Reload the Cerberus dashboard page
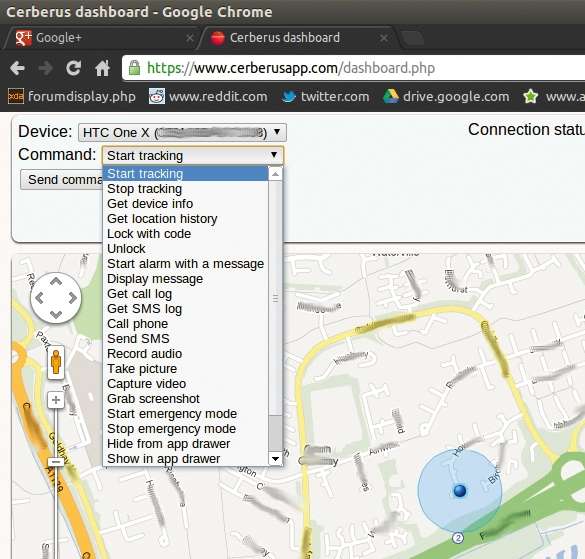585x559 pixels. coord(73,68)
